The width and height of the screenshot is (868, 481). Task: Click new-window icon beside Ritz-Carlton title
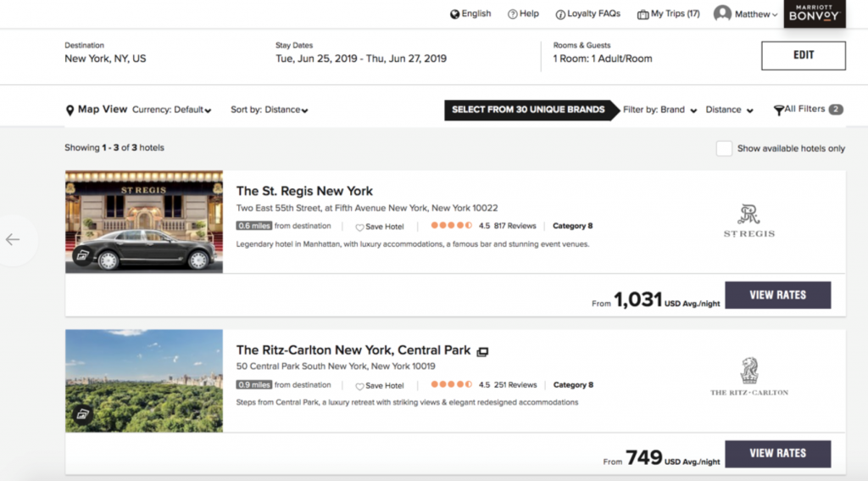(482, 351)
